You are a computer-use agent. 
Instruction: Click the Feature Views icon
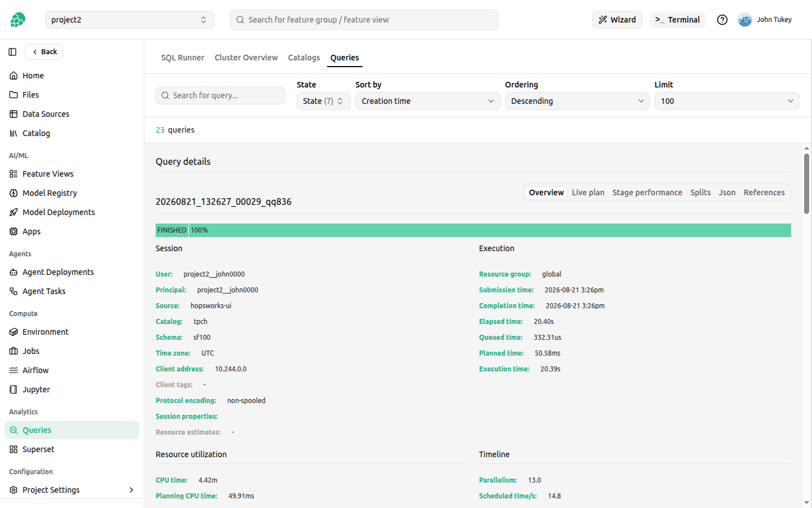14,174
